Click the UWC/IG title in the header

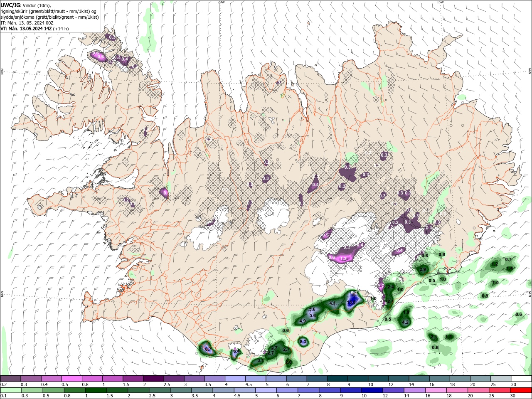pyautogui.click(x=10, y=5)
